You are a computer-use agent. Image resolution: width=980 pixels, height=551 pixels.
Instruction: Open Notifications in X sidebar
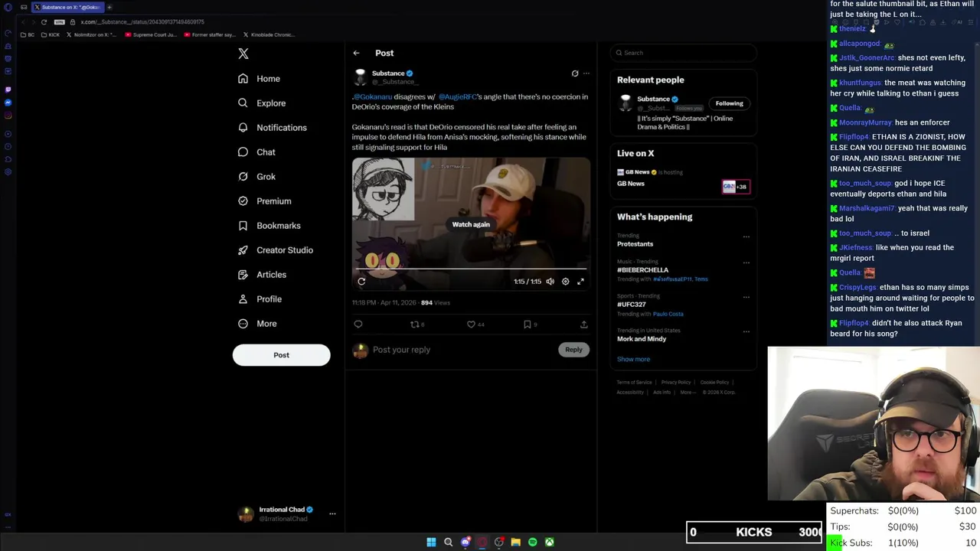(x=272, y=128)
